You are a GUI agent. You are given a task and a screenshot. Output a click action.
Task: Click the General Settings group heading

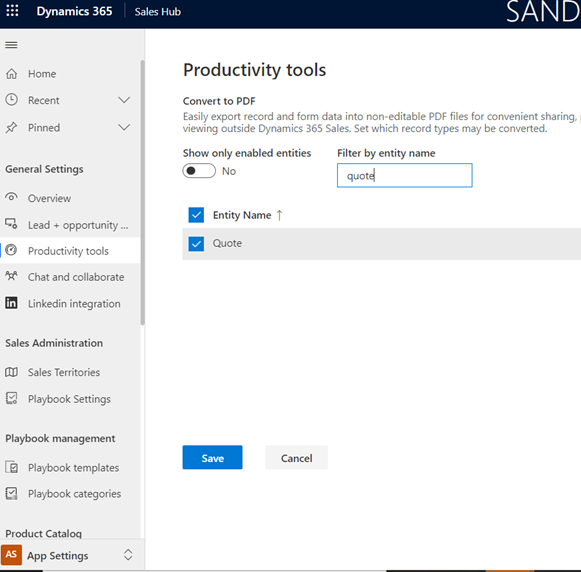pyautogui.click(x=44, y=169)
